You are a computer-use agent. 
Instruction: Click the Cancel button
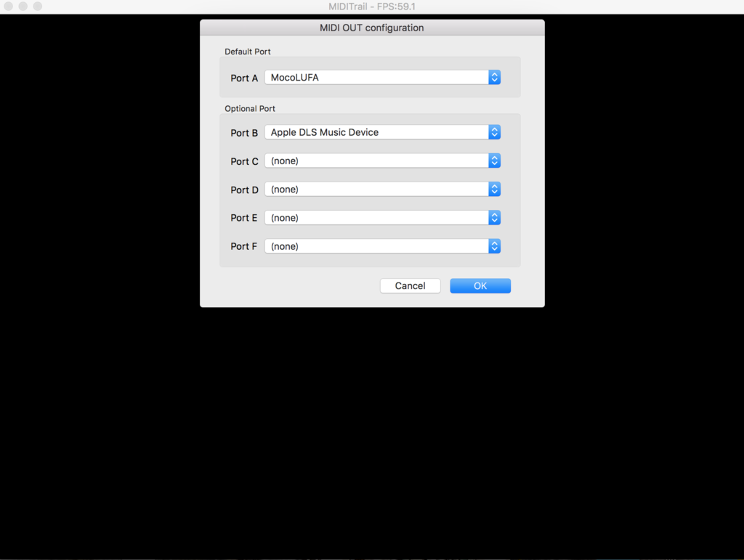[x=410, y=286]
